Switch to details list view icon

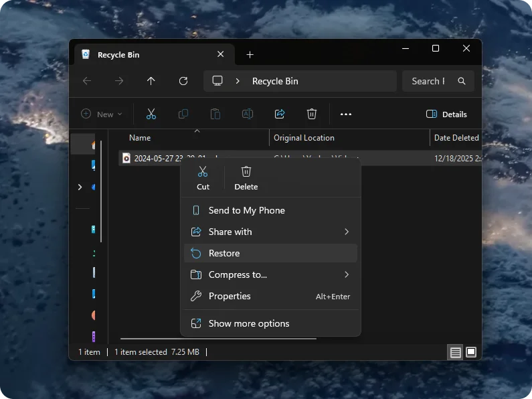pyautogui.click(x=455, y=353)
